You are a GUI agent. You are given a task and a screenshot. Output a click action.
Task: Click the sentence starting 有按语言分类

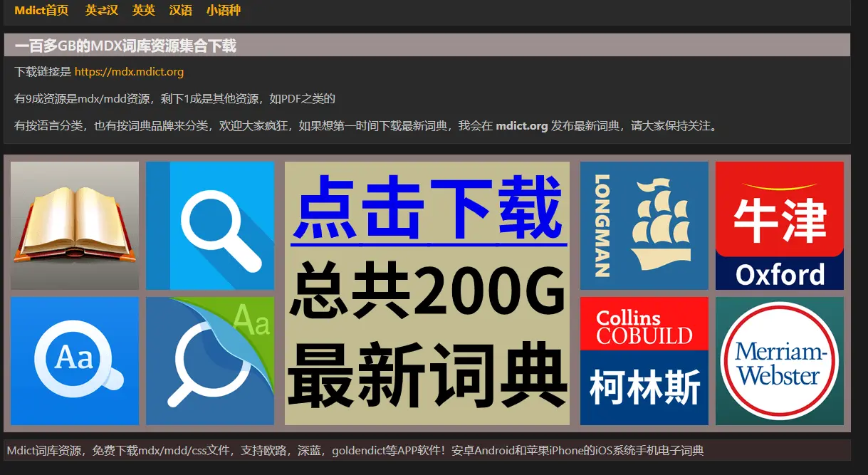367,126
